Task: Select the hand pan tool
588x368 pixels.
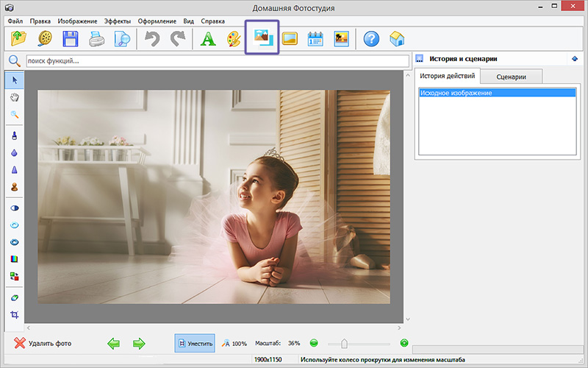Action: coord(15,98)
